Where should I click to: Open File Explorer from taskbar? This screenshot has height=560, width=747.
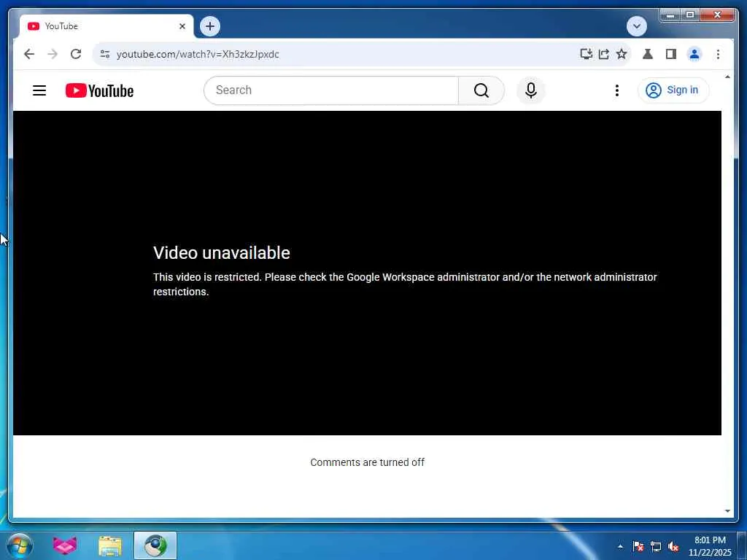click(110, 546)
